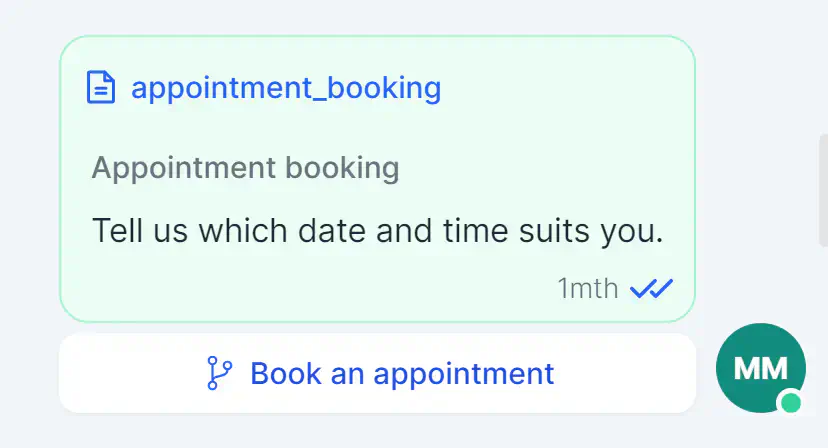
Task: Click the words "Book an" on the white button
Action: tap(307, 374)
